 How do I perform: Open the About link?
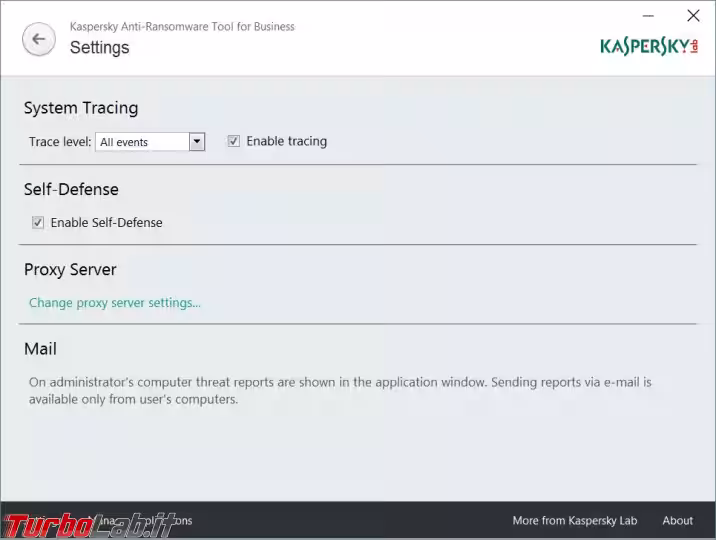pyautogui.click(x=678, y=520)
